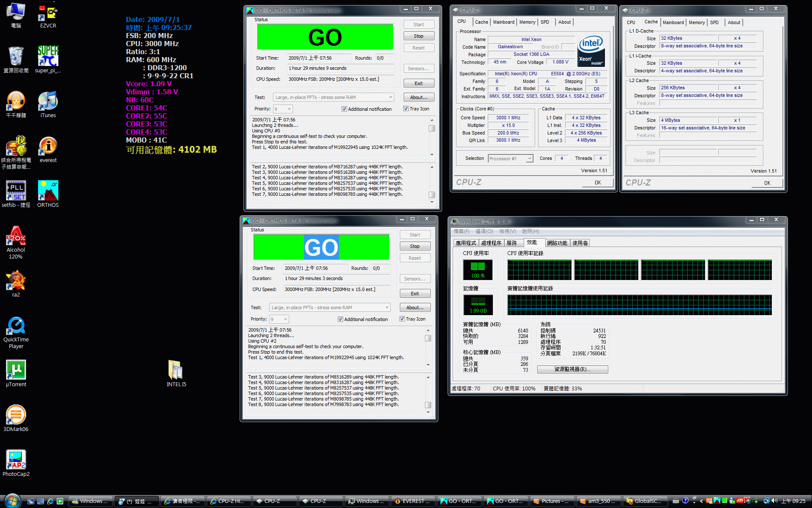Click the Pictures taskbar button
812x508 pixels.
coord(551,501)
